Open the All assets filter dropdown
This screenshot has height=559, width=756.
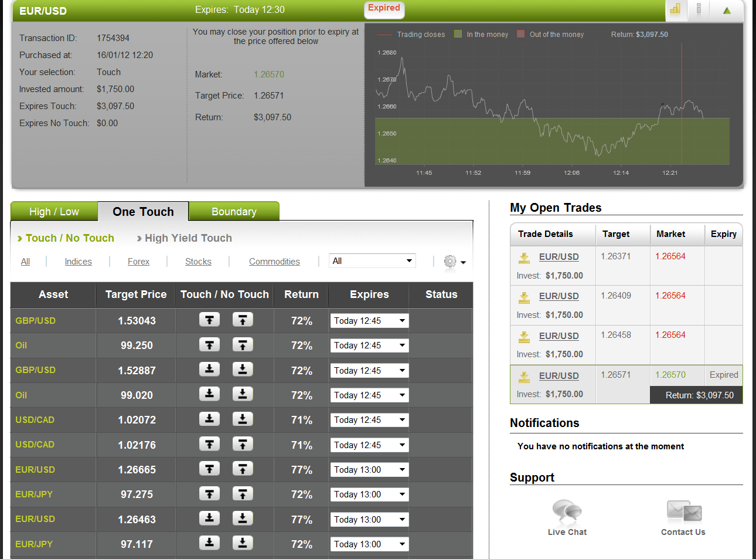click(372, 260)
